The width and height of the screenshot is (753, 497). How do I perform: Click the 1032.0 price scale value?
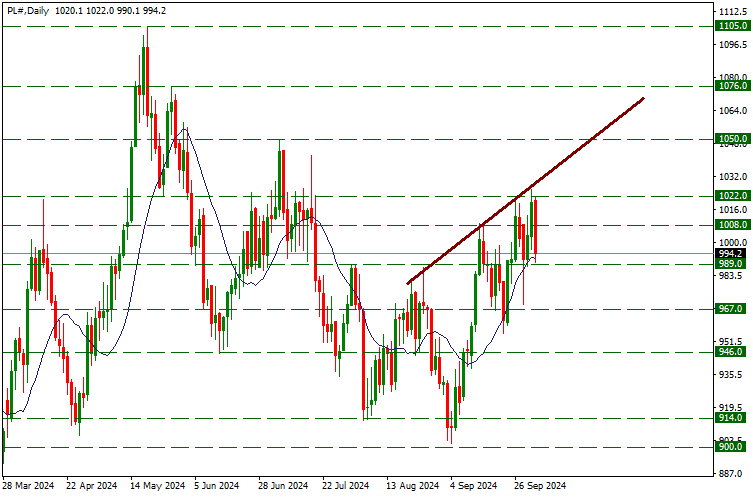pyautogui.click(x=733, y=177)
